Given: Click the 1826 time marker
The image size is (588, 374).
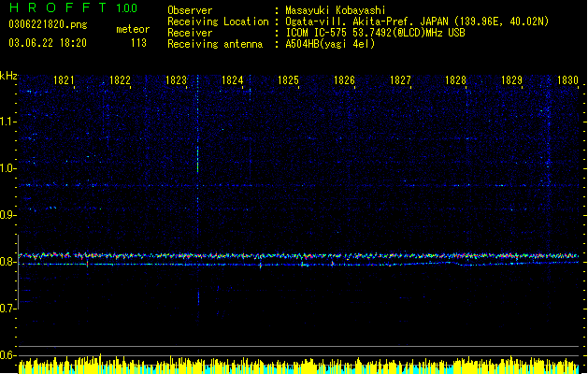Looking at the screenshot, I should tap(344, 80).
